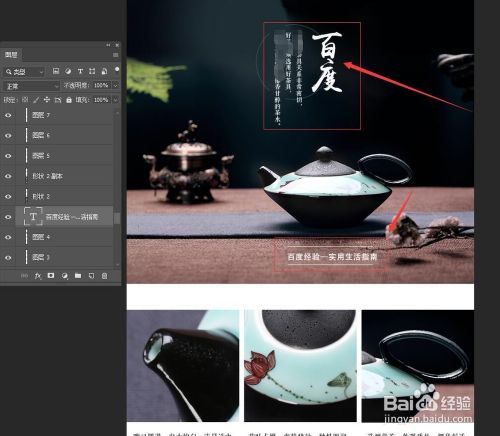This screenshot has height=436, width=500.
Task: Filter layers by adjustment layers icon
Action: (x=68, y=71)
